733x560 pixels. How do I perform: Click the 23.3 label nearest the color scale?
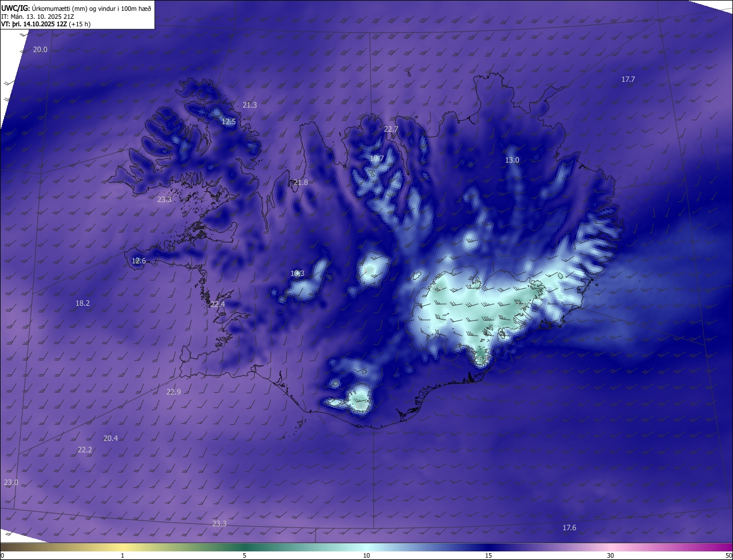click(219, 524)
